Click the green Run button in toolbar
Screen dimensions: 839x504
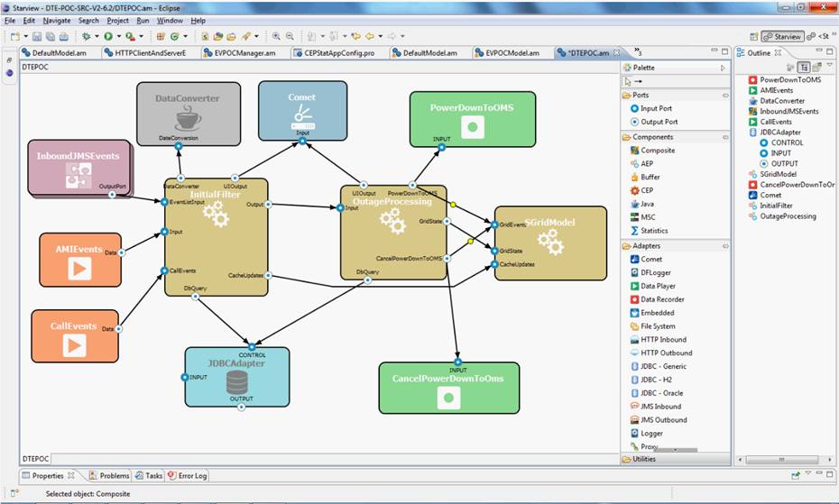[107, 36]
